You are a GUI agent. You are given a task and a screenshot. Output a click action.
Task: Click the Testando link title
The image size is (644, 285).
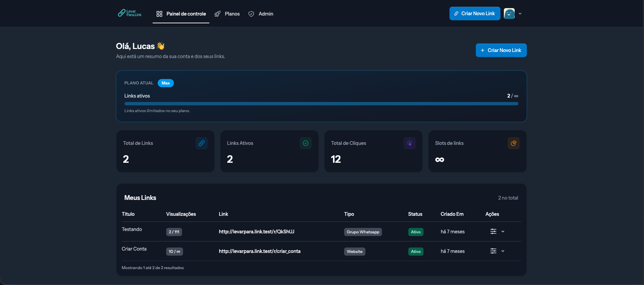132,229
